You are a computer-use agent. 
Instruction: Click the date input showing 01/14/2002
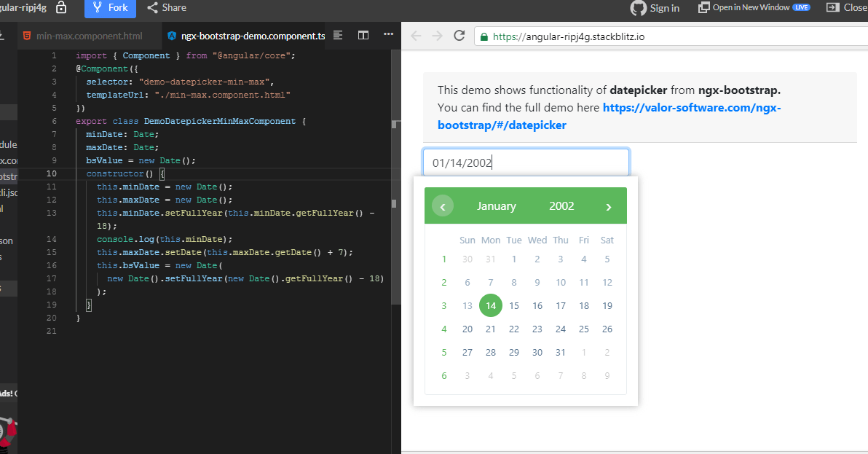[526, 161]
